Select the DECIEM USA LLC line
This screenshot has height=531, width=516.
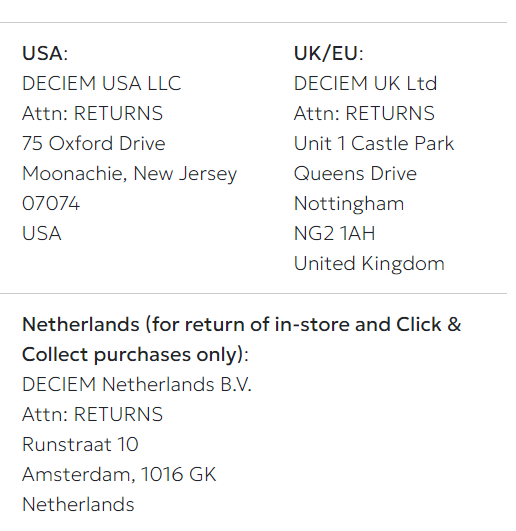click(x=102, y=83)
